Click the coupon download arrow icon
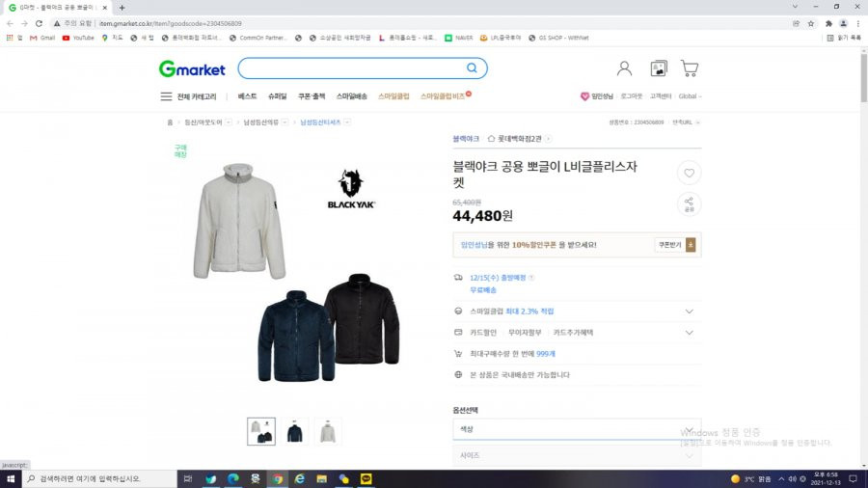This screenshot has width=868, height=488. click(691, 245)
